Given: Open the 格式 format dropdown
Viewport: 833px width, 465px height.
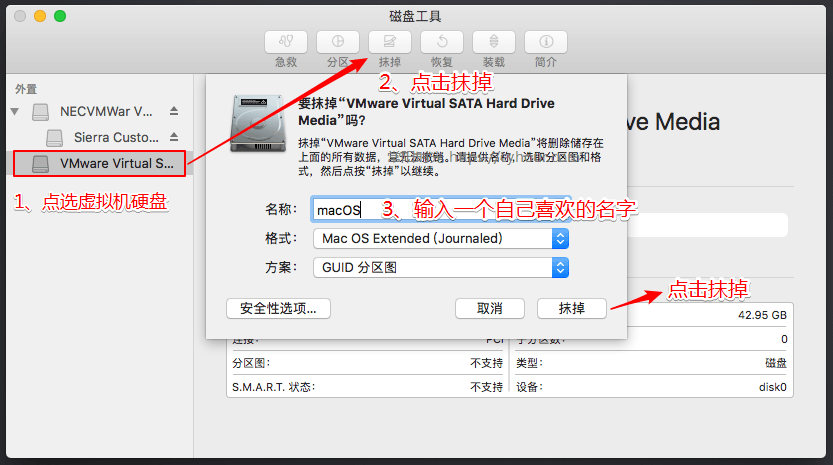Looking at the screenshot, I should (441, 239).
